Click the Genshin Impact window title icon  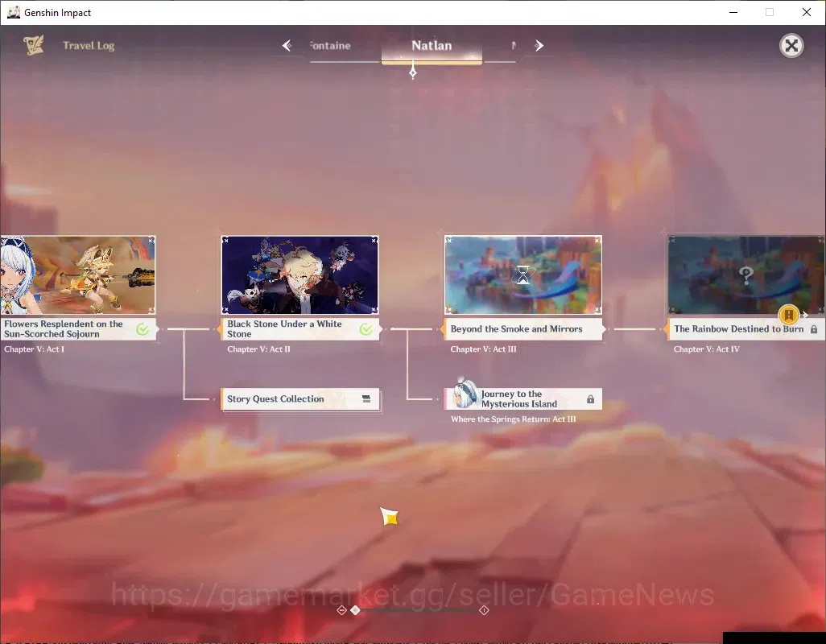13,12
